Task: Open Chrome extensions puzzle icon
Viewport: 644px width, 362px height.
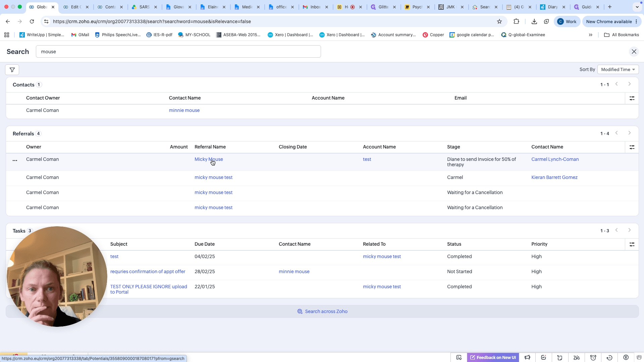Action: [517, 21]
